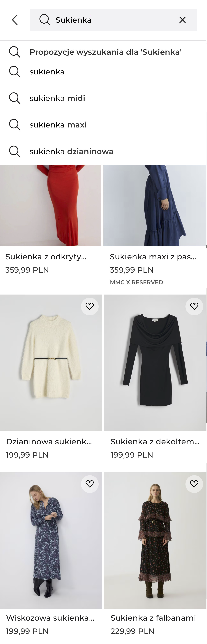This screenshot has height=644, width=207.
Task: Open red maxi dress product image
Action: tap(50, 205)
